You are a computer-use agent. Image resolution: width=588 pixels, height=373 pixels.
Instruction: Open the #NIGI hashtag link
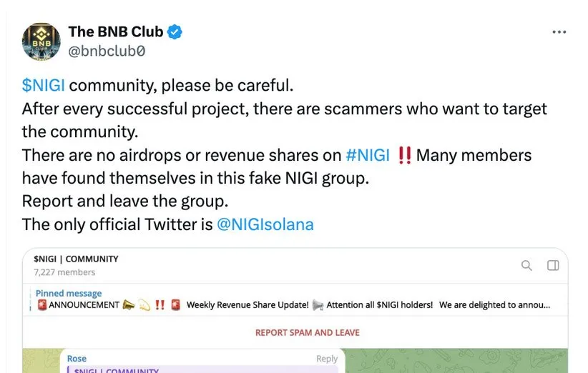[x=367, y=155]
